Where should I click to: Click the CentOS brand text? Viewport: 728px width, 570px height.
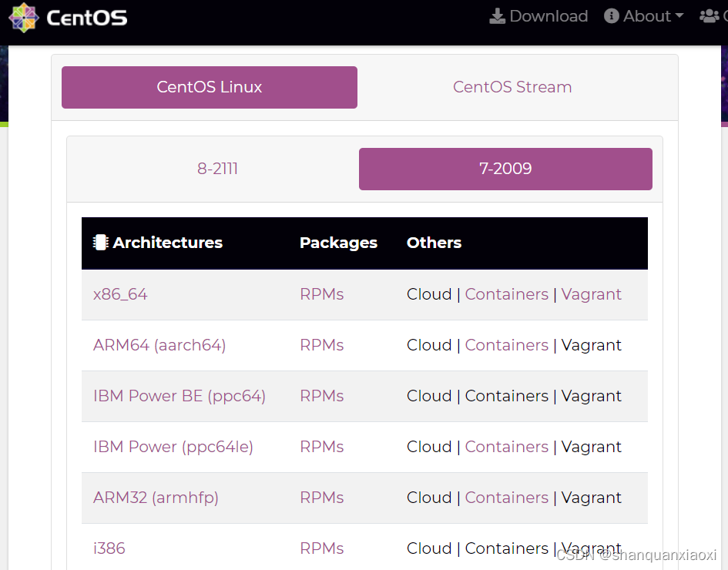pyautogui.click(x=87, y=18)
